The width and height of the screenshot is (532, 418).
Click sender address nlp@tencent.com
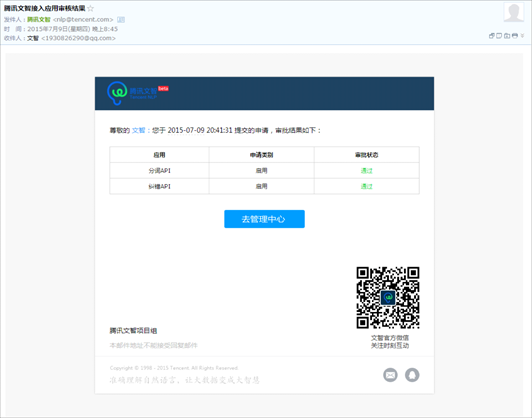(83, 20)
